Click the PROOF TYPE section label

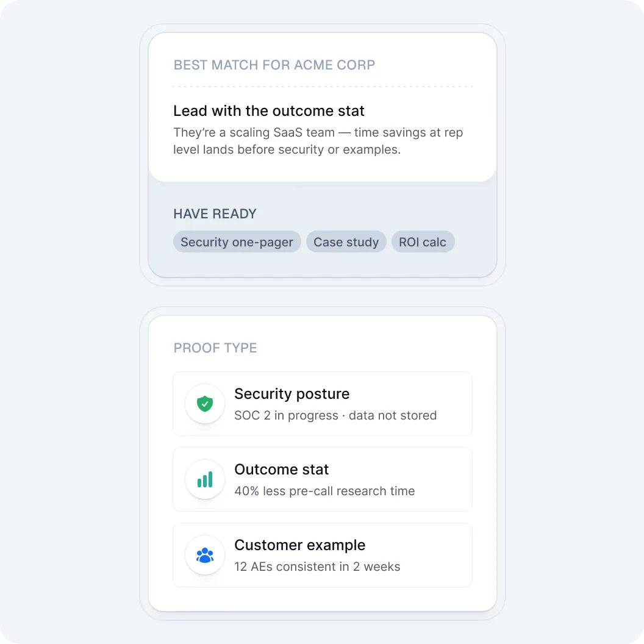click(x=215, y=348)
